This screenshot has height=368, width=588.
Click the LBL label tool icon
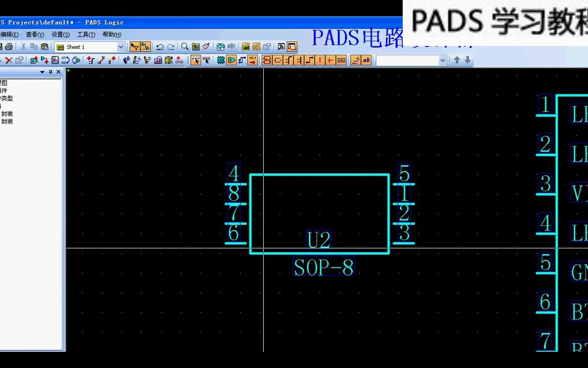pyautogui.click(x=340, y=60)
